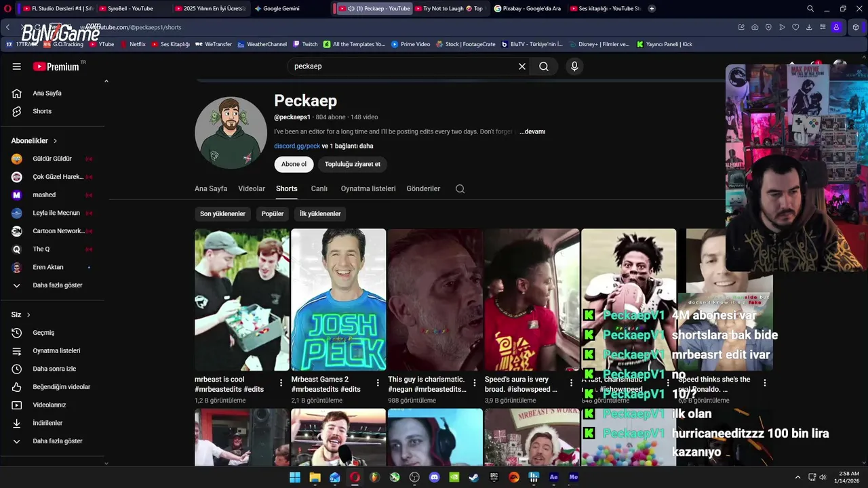
Task: Open the JOSH PECK short thumbnail
Action: coord(338,300)
